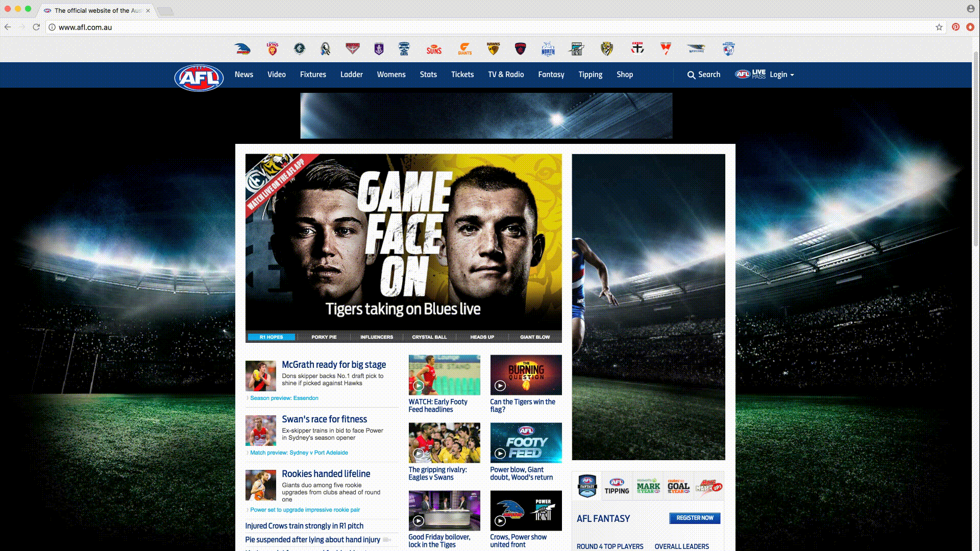Open the Richmond Tigers club logo

point(607,49)
